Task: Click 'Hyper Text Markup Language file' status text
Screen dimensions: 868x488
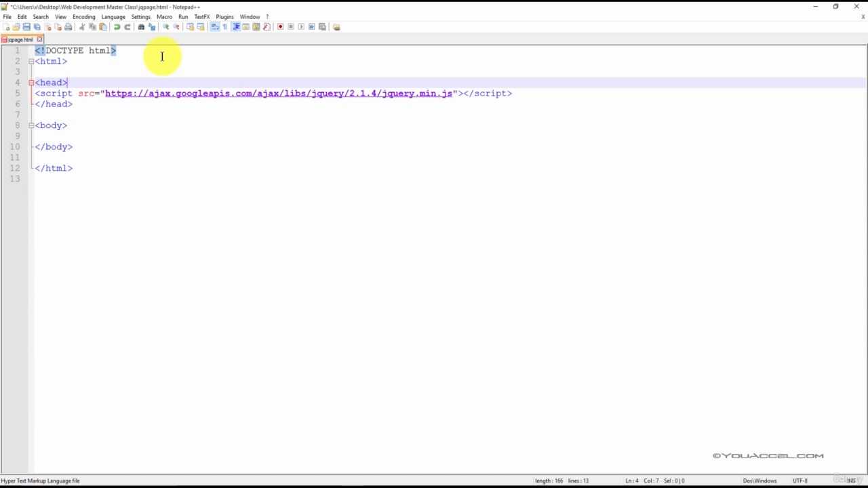Action: pos(41,481)
